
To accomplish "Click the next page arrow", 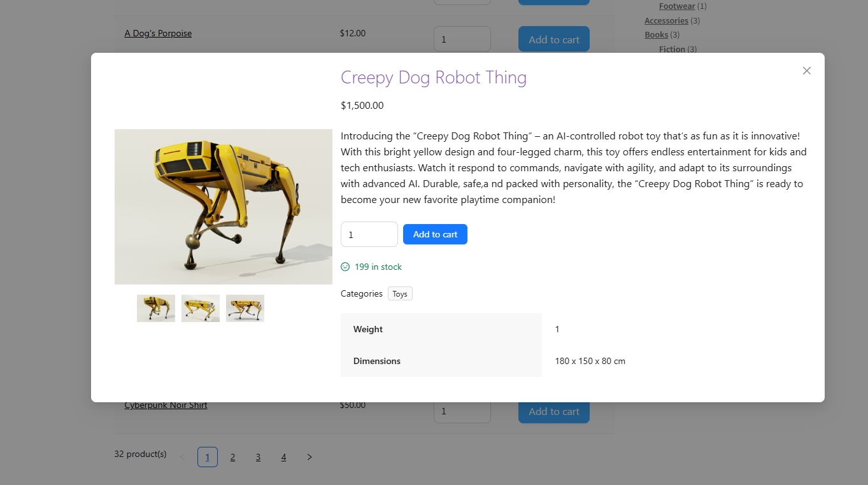I will pos(309,457).
